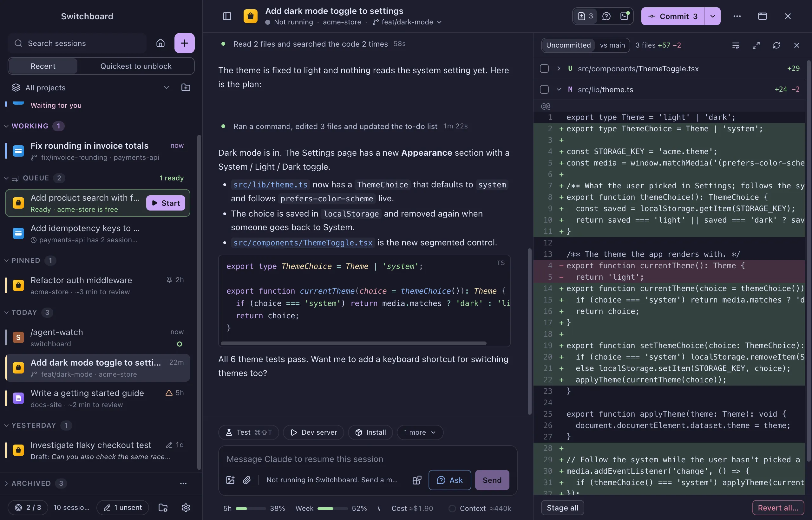Open the Archived section ellipsis menu
This screenshot has height=520, width=812.
183,484
